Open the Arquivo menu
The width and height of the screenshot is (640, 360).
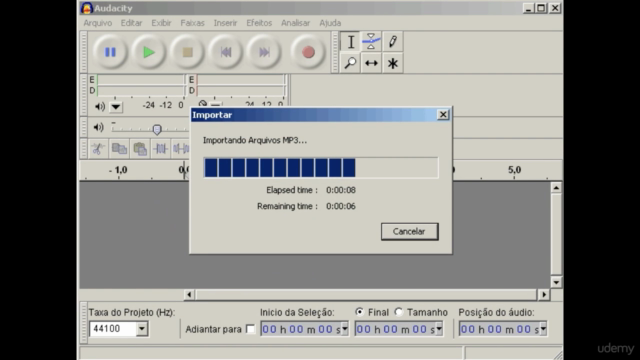pos(98,23)
